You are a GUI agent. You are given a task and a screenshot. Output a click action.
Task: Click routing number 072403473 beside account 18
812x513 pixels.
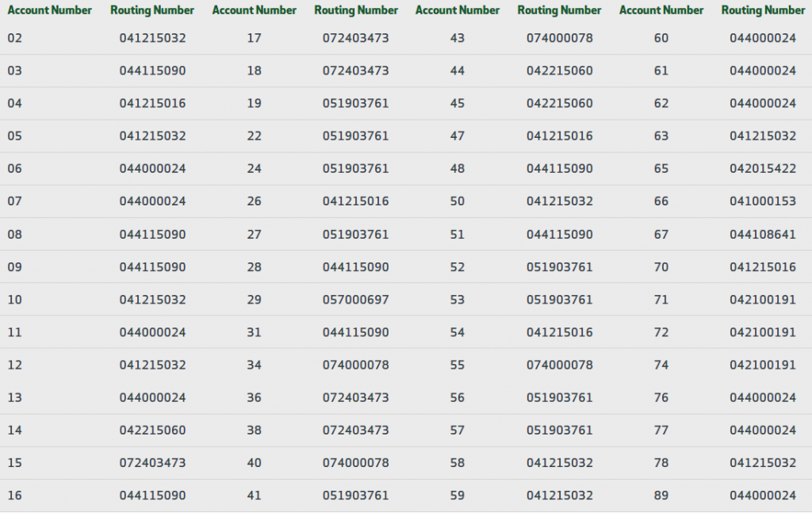click(x=356, y=70)
